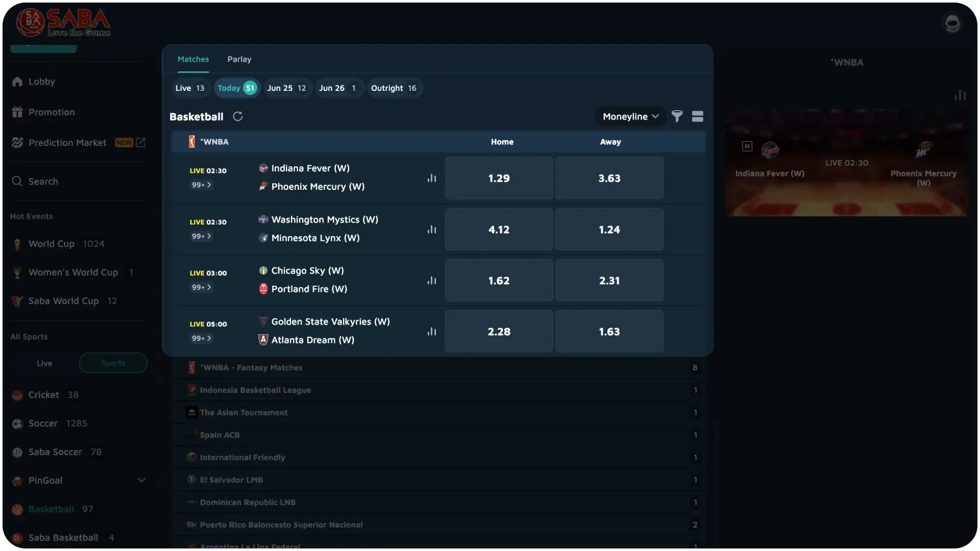The width and height of the screenshot is (980, 551).
Task: Expand 99+ markets for Golden State Valkyries match
Action: pyautogui.click(x=202, y=338)
